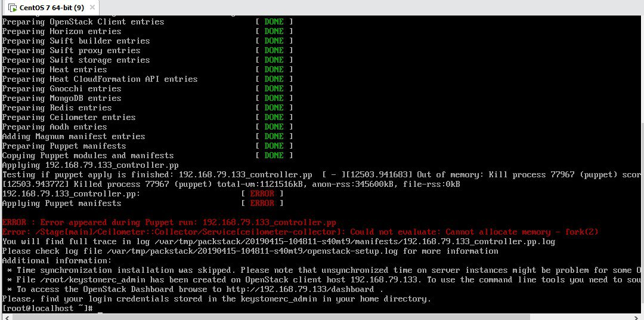The height and width of the screenshot is (320, 644).
Task: Click the 'Preparing Swift proxy entries' line
Action: click(x=147, y=50)
